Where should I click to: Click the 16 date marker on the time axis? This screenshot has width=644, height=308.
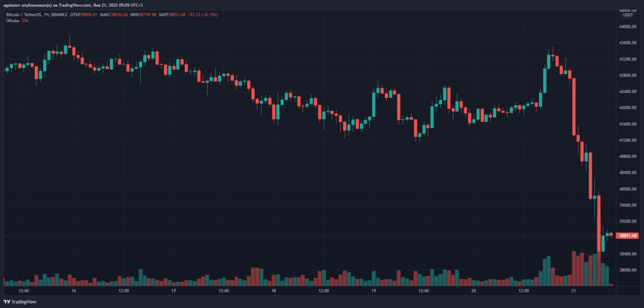(x=74, y=291)
